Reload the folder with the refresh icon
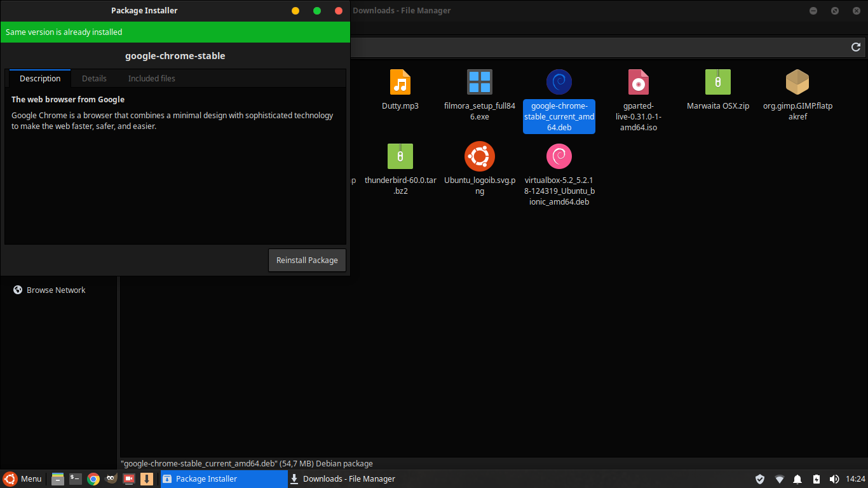Screen dimensions: 868x488 856,47
